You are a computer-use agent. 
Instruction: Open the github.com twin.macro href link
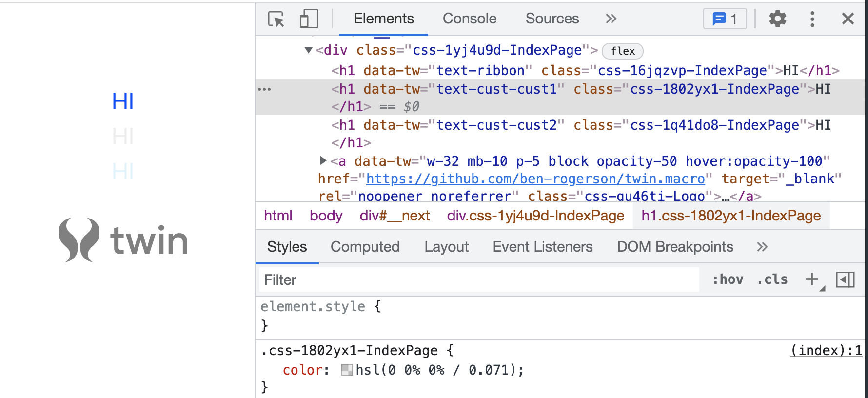tap(535, 179)
